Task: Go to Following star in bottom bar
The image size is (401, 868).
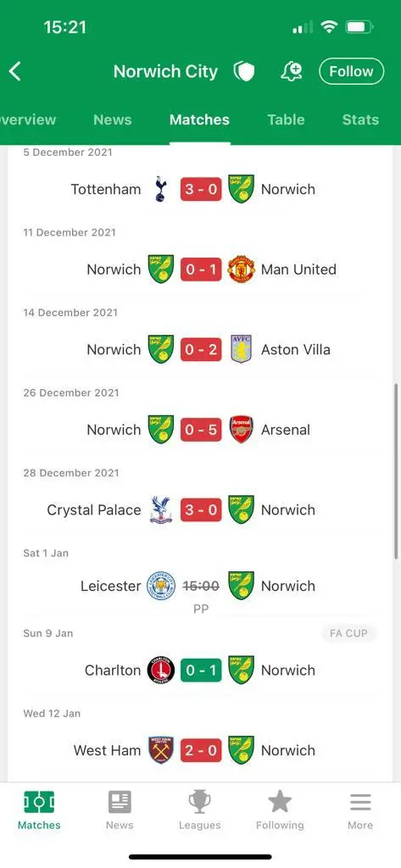Action: pos(280,810)
